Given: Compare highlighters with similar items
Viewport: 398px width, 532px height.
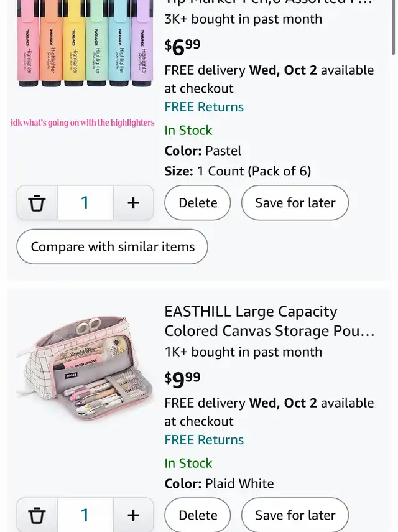Looking at the screenshot, I should [112, 246].
